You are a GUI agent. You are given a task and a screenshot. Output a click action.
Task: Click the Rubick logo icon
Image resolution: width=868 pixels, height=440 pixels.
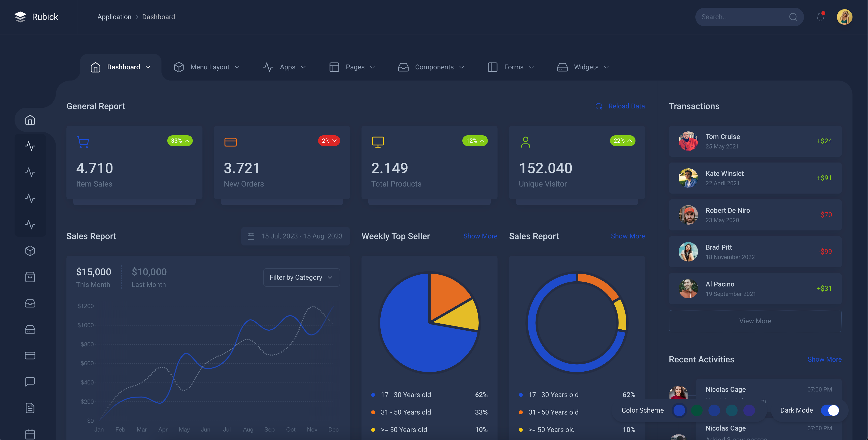point(20,17)
